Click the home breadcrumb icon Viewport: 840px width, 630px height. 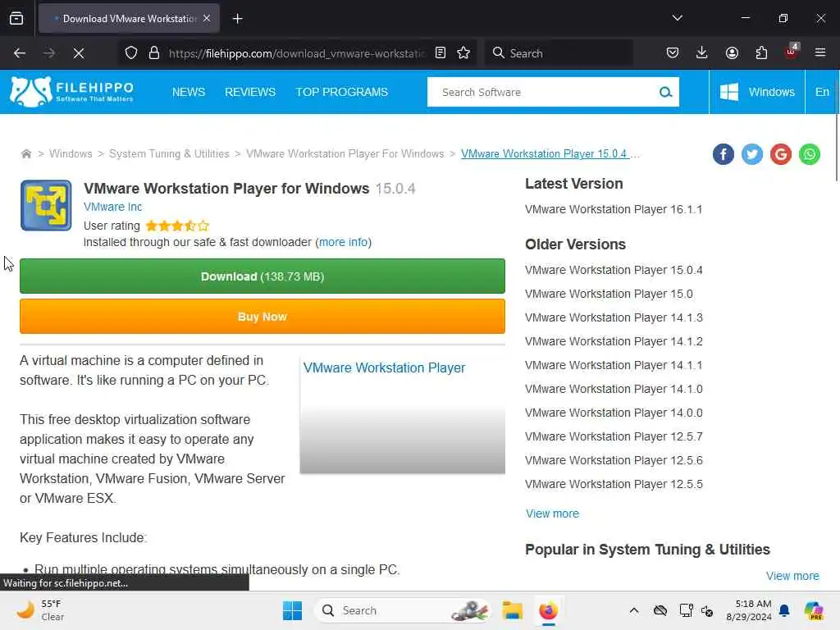coord(25,153)
